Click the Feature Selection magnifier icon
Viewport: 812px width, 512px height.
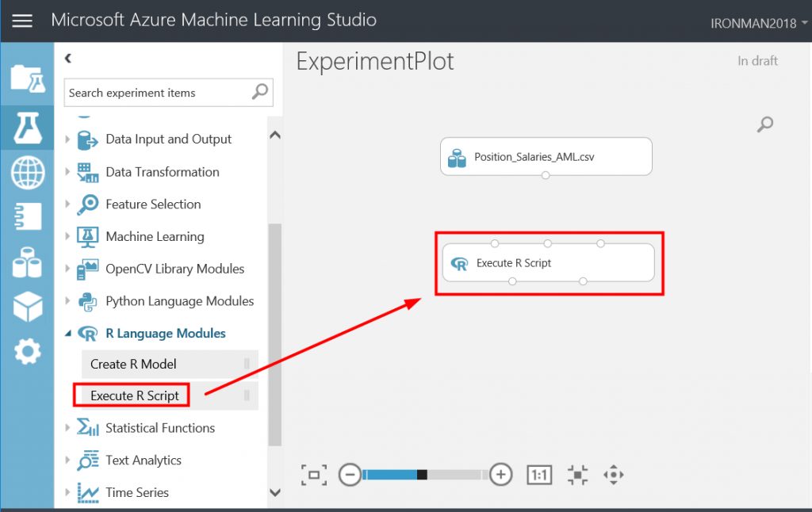87,204
